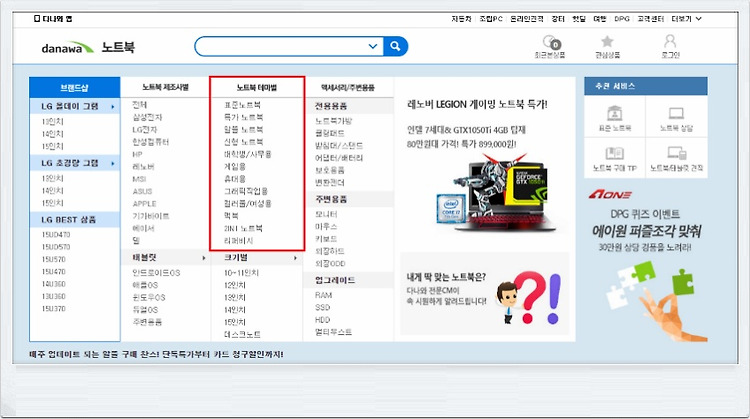Open 표준 노트북 recommended service icon
Image resolution: width=750 pixels, height=419 pixels.
[615, 114]
